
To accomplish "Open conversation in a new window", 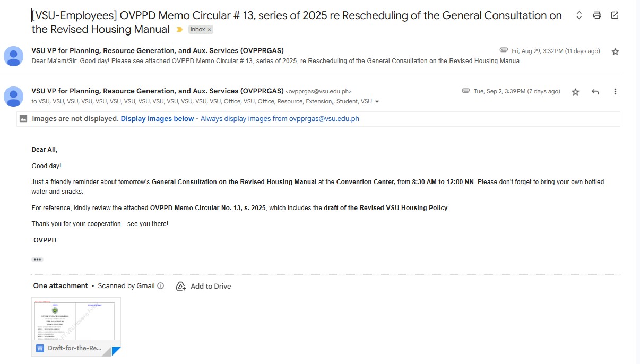I will (615, 15).
